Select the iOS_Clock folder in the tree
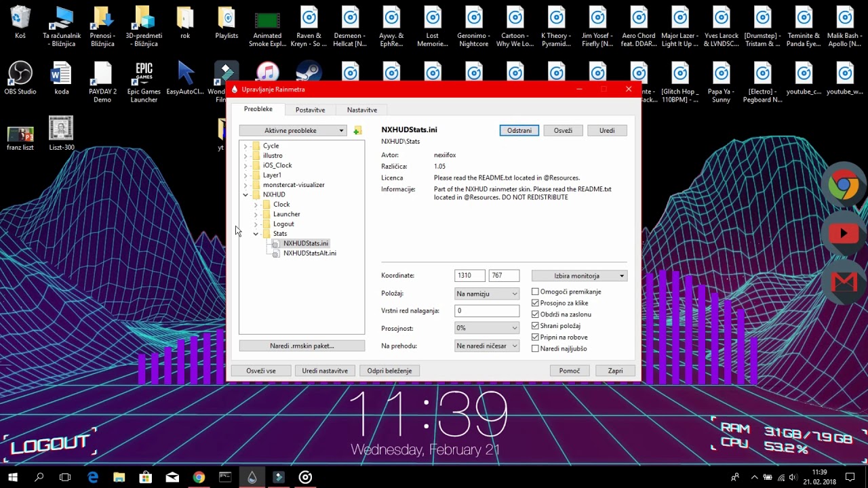This screenshot has height=488, width=868. tap(277, 165)
